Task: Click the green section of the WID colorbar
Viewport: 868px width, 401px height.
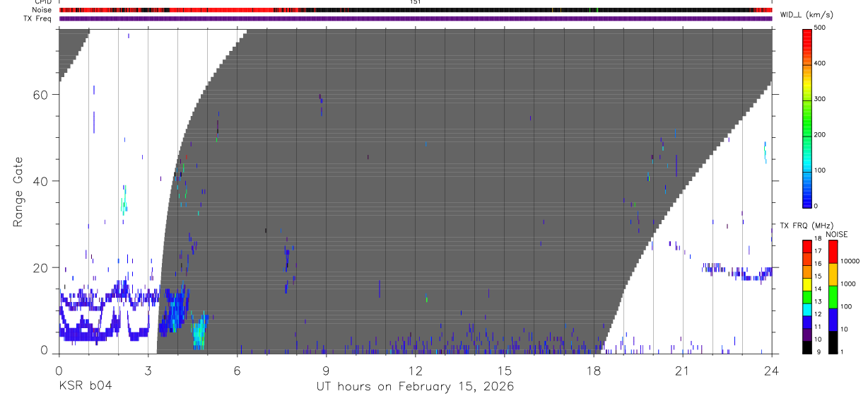Action: coord(807,120)
